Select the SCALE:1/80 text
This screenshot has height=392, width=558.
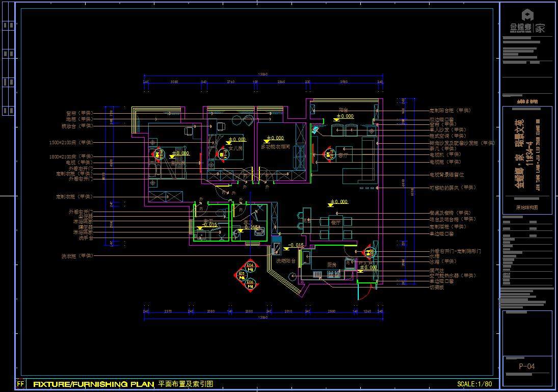[474, 384]
